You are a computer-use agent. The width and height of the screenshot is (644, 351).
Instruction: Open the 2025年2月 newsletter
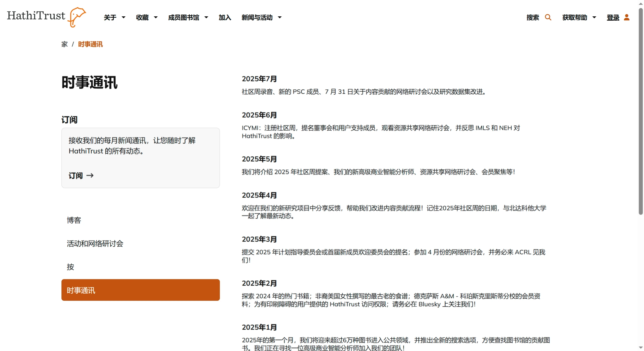pos(259,283)
